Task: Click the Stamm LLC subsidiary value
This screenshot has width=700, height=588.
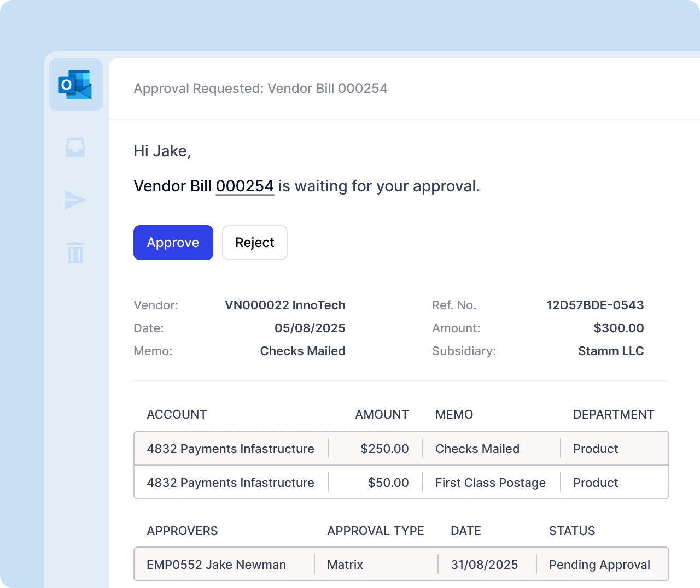Action: [610, 351]
